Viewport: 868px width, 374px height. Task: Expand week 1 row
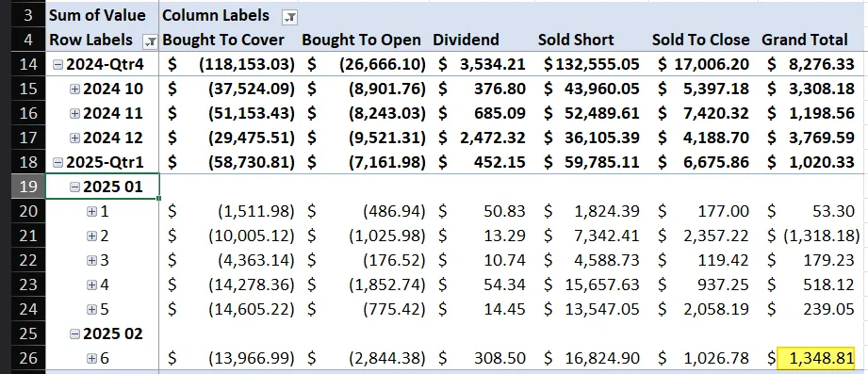[x=92, y=211]
